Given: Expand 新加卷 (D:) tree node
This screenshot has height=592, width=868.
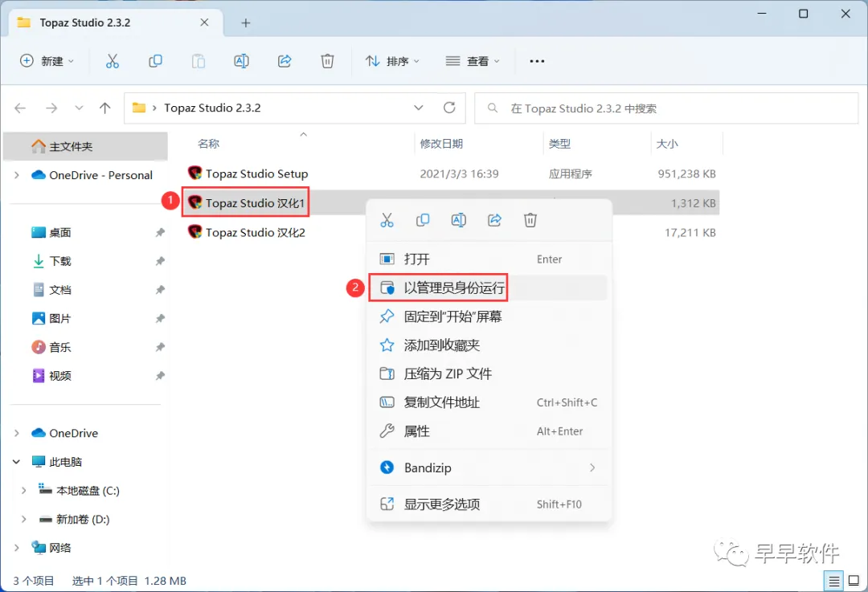Looking at the screenshot, I should [24, 519].
